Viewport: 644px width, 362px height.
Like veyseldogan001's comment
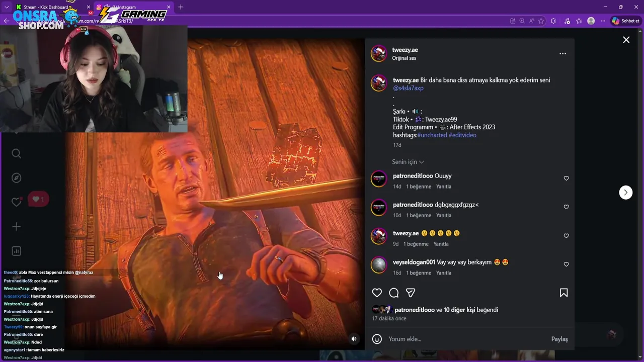[x=566, y=264]
